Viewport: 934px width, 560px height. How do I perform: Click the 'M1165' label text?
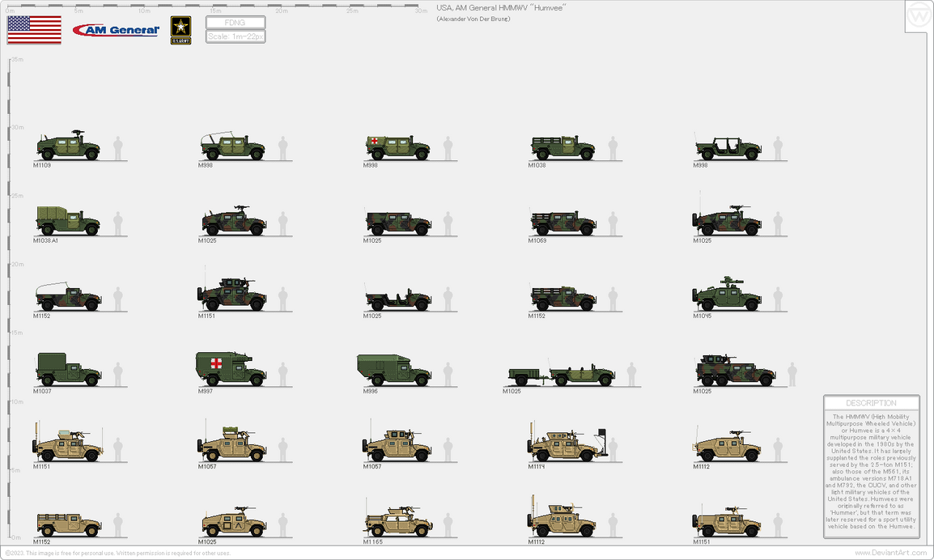(x=373, y=542)
